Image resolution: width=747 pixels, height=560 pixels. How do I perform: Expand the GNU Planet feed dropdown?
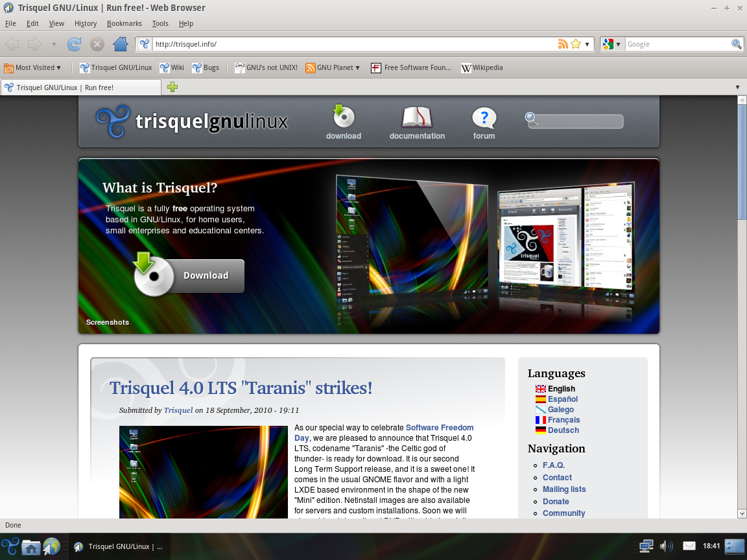click(x=333, y=67)
